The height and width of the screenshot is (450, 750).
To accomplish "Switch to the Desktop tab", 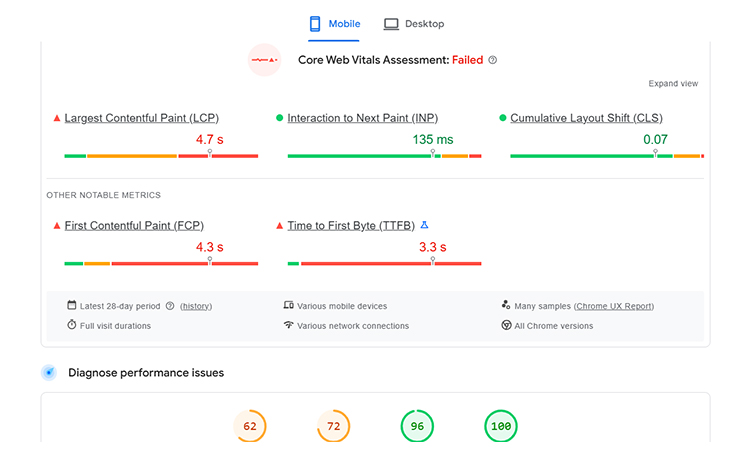I will tap(414, 24).
